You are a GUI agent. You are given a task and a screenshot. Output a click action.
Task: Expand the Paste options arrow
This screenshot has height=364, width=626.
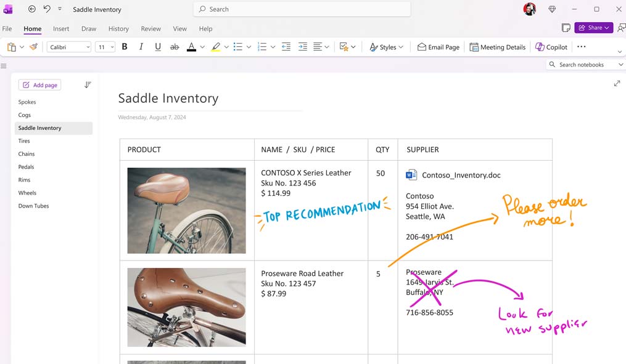(22, 47)
